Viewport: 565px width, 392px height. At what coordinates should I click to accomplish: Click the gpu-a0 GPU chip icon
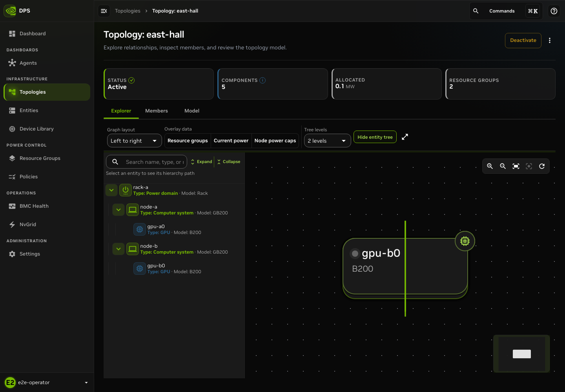140,229
